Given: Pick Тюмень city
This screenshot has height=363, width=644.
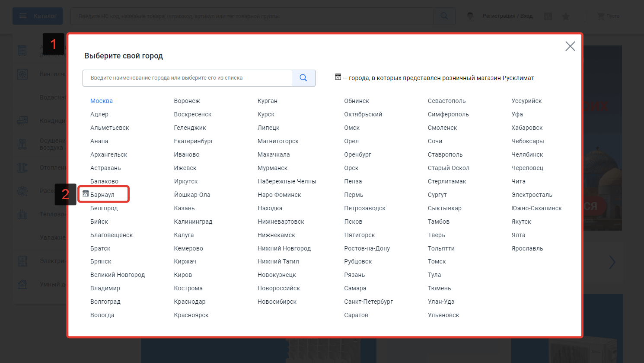Looking at the screenshot, I should (x=440, y=288).
